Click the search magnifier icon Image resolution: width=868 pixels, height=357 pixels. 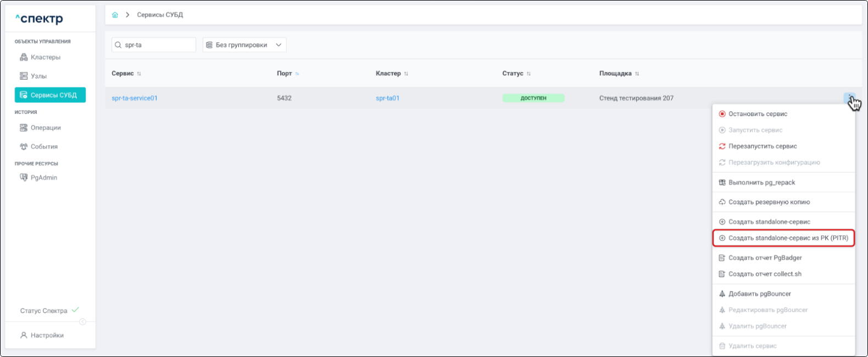118,45
